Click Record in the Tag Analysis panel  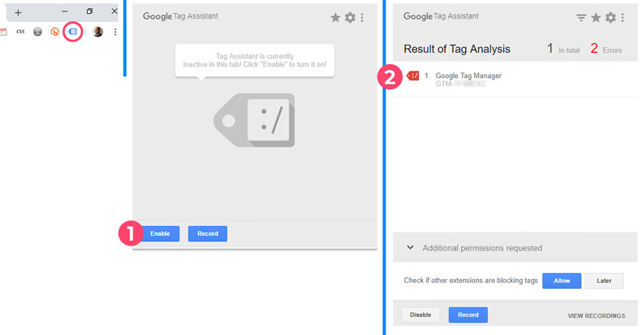[x=468, y=315]
